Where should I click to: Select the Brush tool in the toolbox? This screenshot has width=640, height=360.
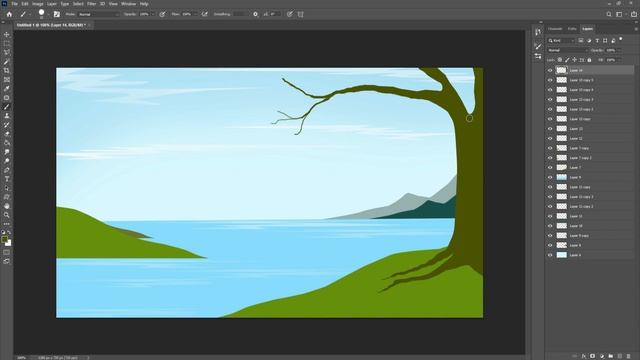7,107
